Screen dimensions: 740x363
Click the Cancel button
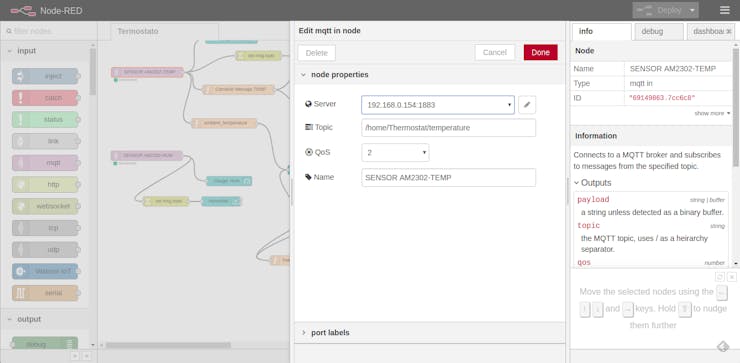tap(495, 52)
